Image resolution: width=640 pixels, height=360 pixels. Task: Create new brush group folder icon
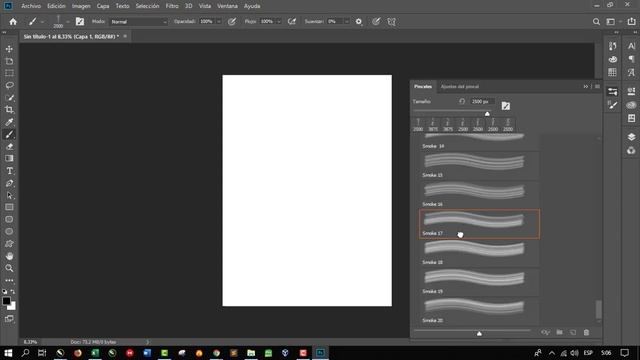tap(560, 332)
